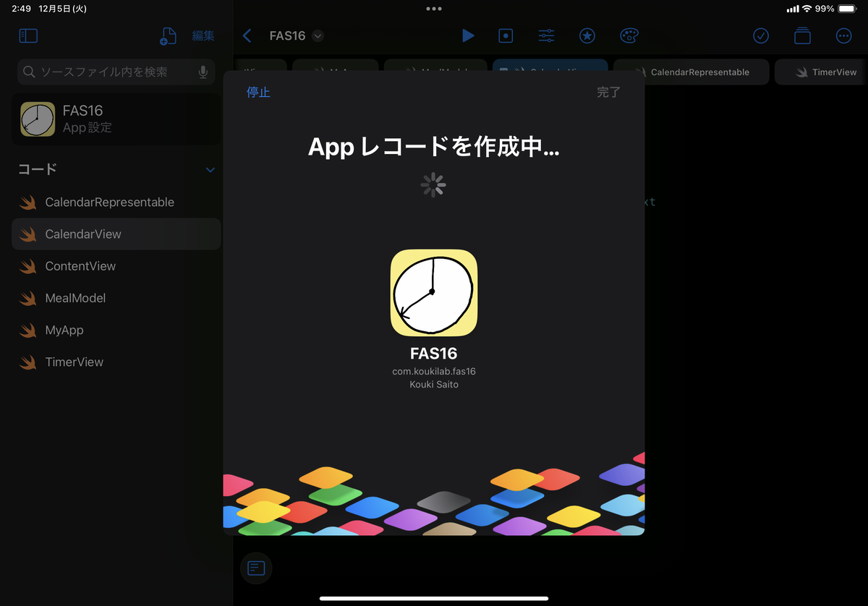Run the app with the play button
Screen dimensions: 868x606
[x=468, y=35]
